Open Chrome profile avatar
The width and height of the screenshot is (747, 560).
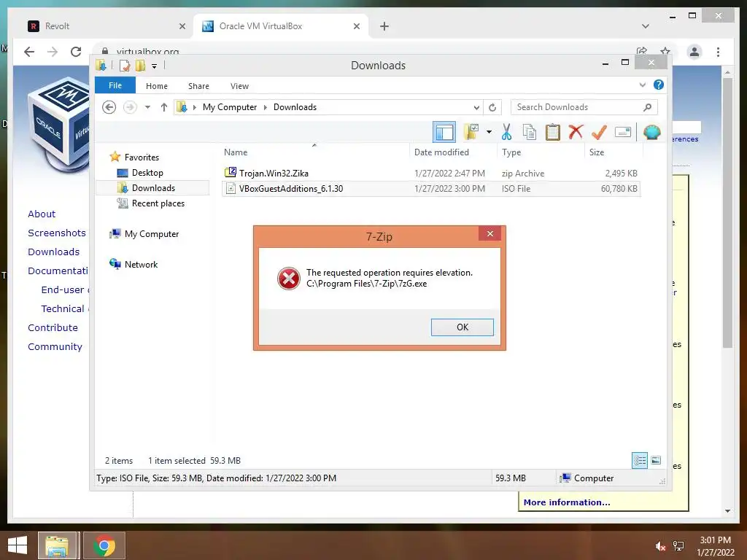[694, 52]
